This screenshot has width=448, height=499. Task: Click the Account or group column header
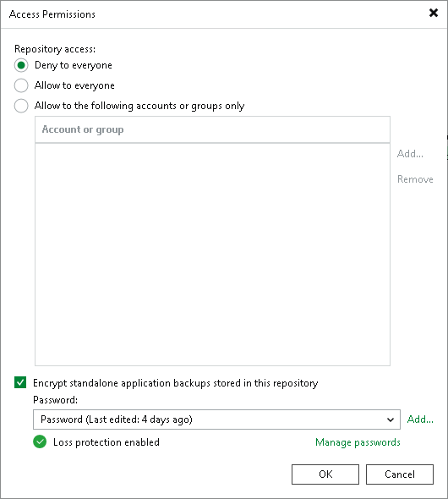pyautogui.click(x=212, y=129)
